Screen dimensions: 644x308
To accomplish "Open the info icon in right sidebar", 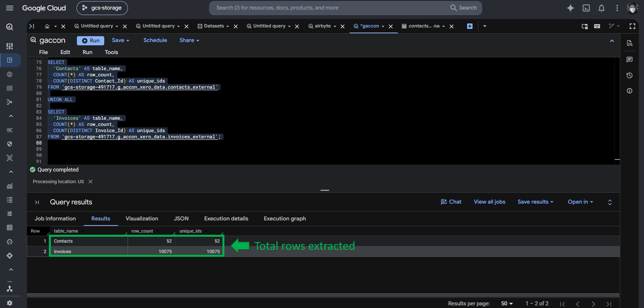I will coord(629,91).
